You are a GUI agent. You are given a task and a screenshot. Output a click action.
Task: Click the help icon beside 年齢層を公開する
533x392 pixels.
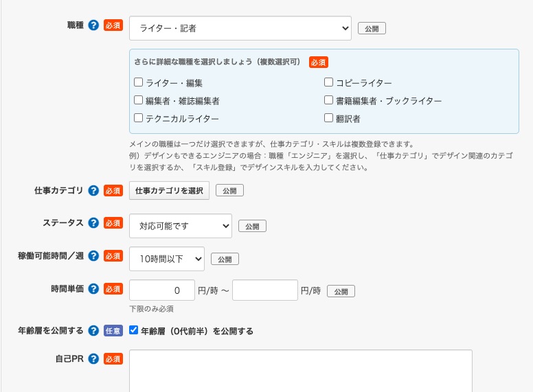(94, 330)
